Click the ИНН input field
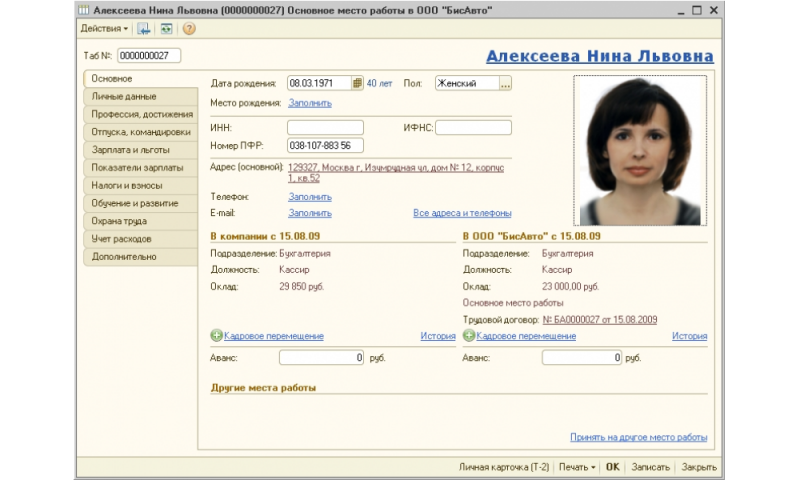 click(x=325, y=127)
